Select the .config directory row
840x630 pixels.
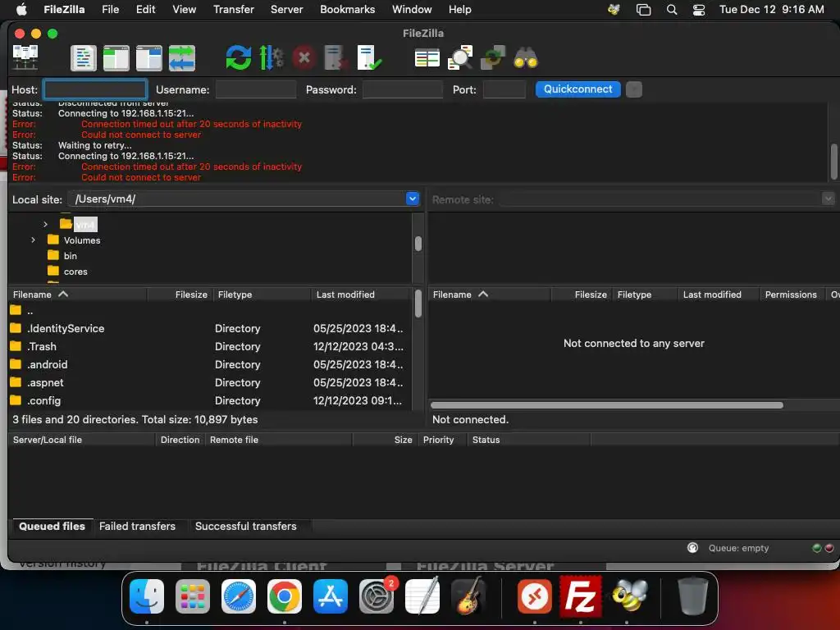click(x=209, y=400)
